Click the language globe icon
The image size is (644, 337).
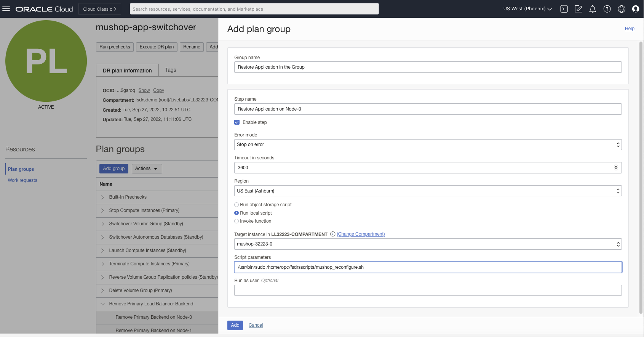point(622,9)
